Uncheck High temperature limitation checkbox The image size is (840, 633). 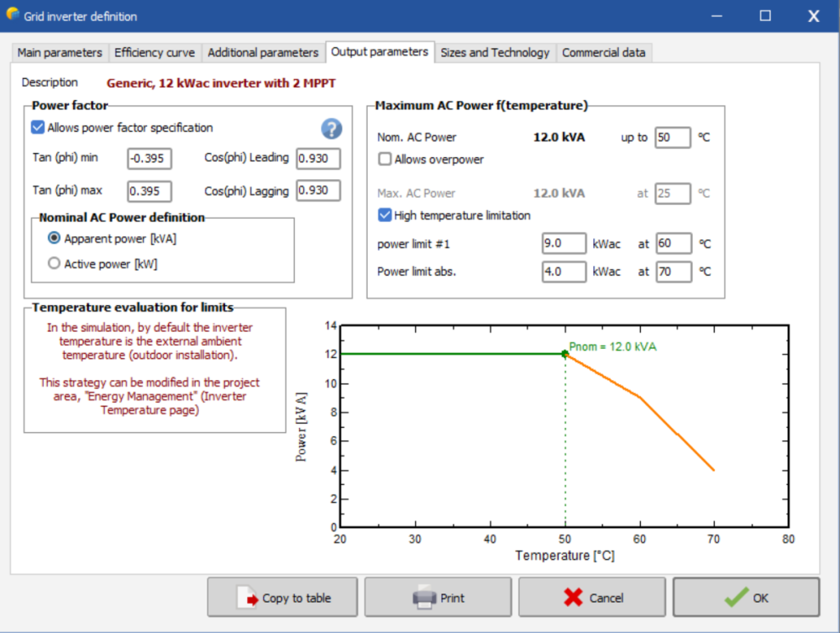(386, 215)
